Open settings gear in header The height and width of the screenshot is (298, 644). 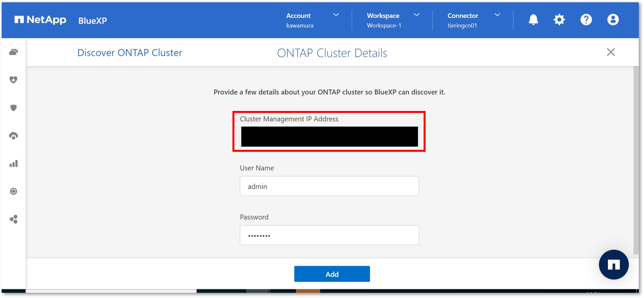tap(559, 20)
